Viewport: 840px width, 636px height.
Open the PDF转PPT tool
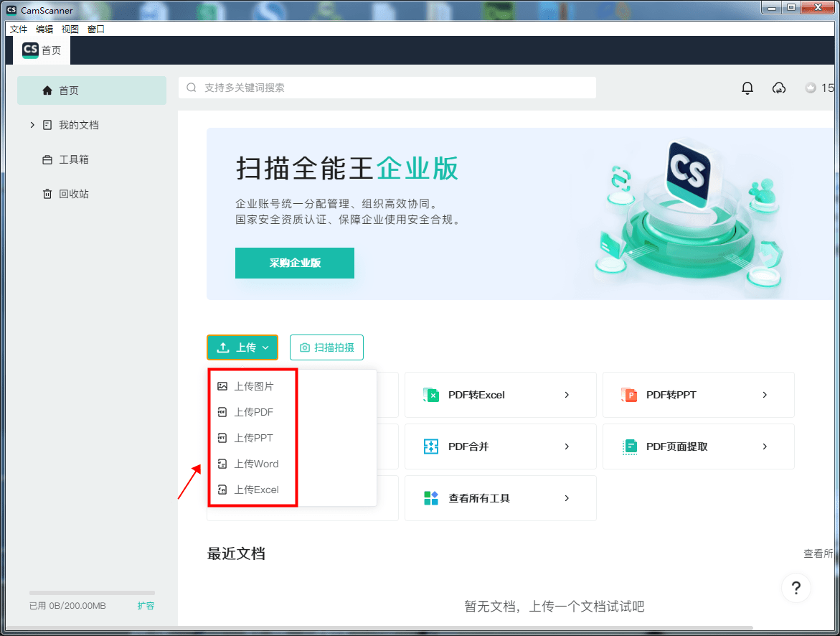(x=698, y=394)
